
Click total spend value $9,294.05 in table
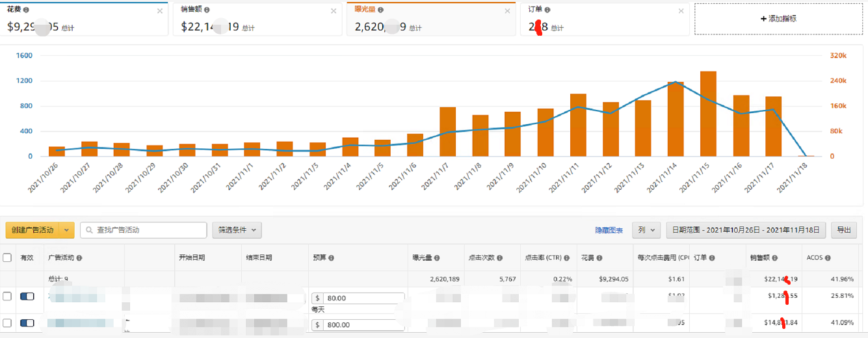[x=614, y=279]
